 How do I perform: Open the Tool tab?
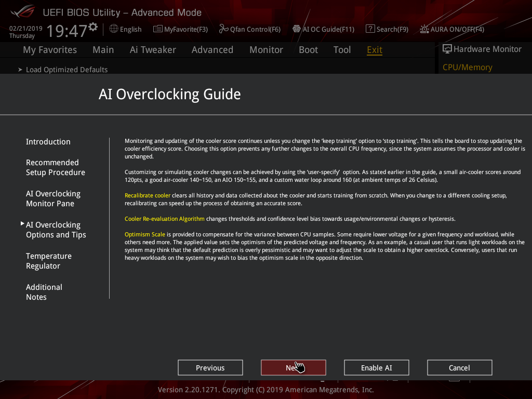point(342,50)
